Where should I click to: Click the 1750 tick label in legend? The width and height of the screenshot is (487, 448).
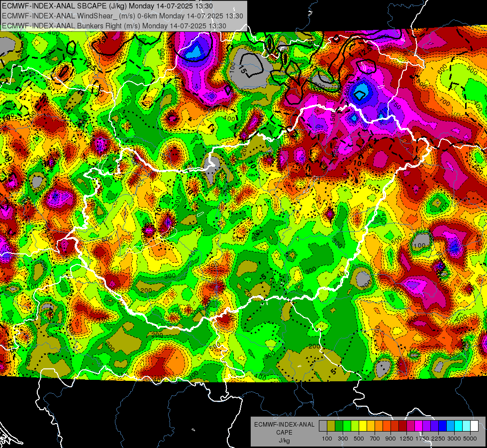click(x=423, y=439)
